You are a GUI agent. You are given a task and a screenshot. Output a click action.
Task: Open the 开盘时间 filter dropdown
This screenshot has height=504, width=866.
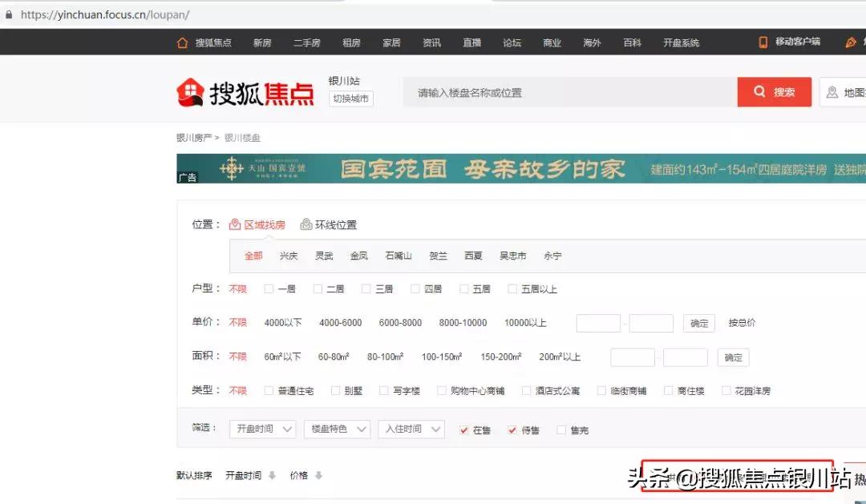pyautogui.click(x=262, y=429)
